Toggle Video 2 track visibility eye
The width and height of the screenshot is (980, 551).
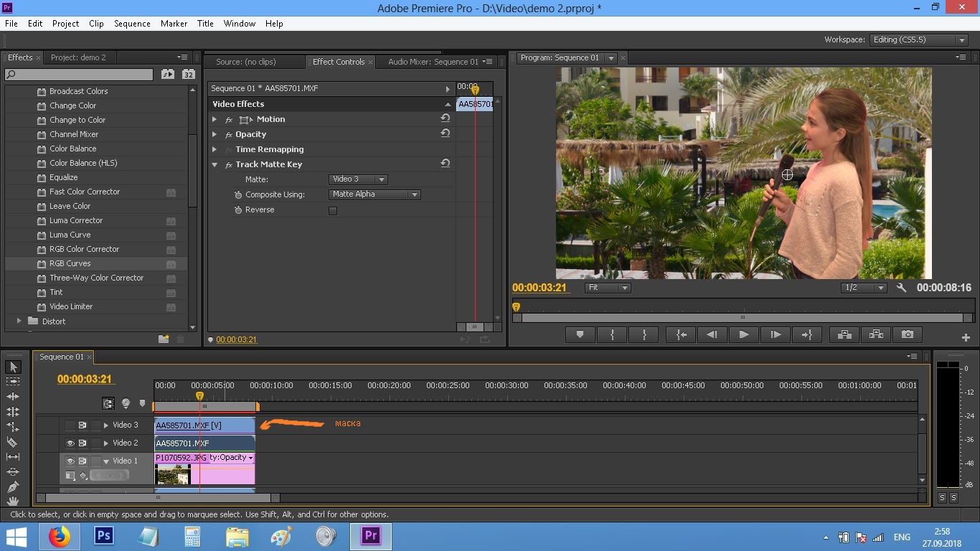coord(70,443)
